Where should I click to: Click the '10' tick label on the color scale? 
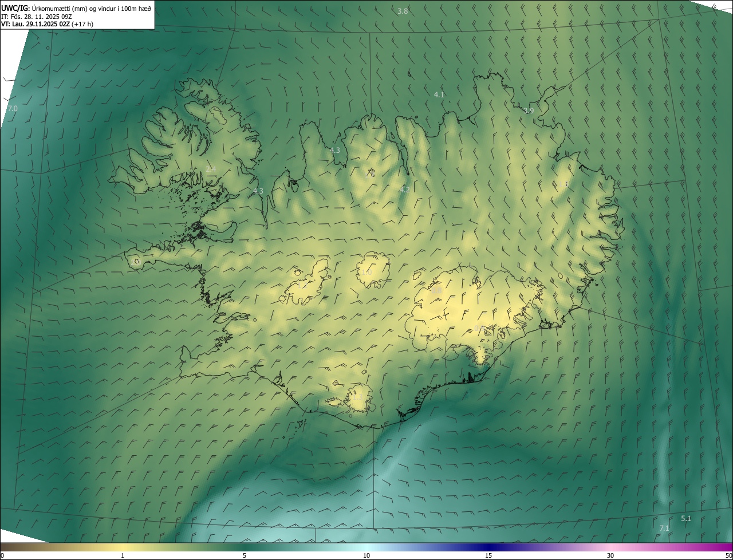pos(366,555)
